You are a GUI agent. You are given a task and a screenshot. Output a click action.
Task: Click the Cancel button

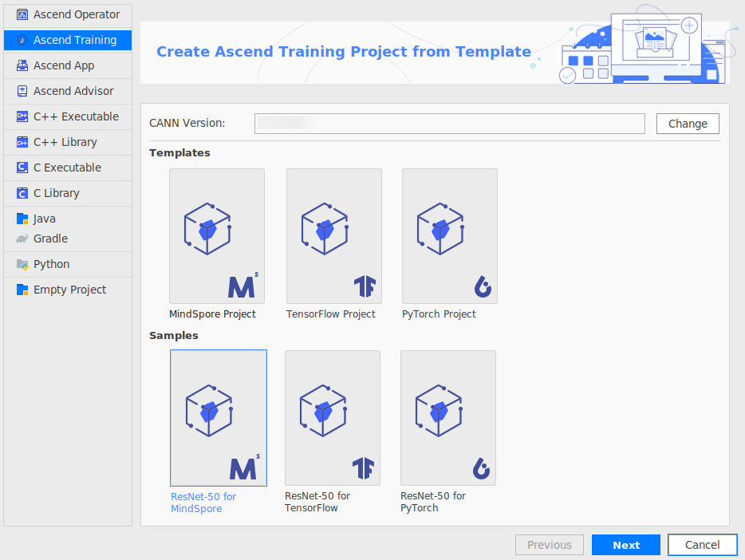click(x=702, y=545)
